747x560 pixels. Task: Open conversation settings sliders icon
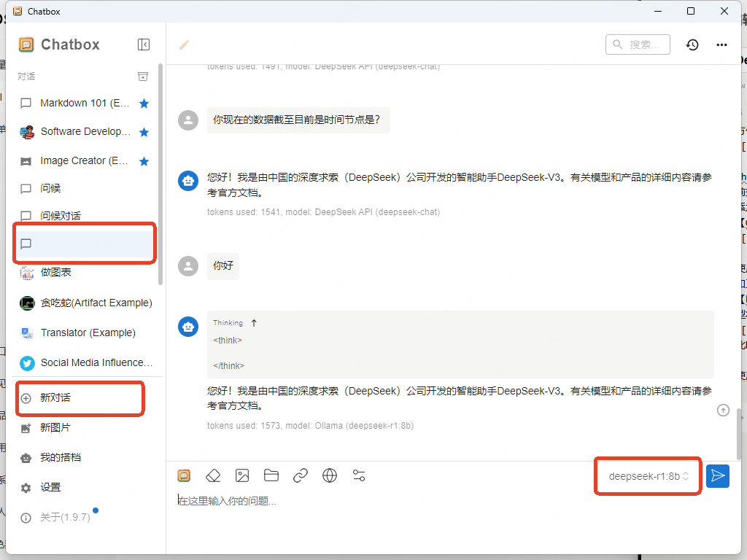tap(359, 475)
